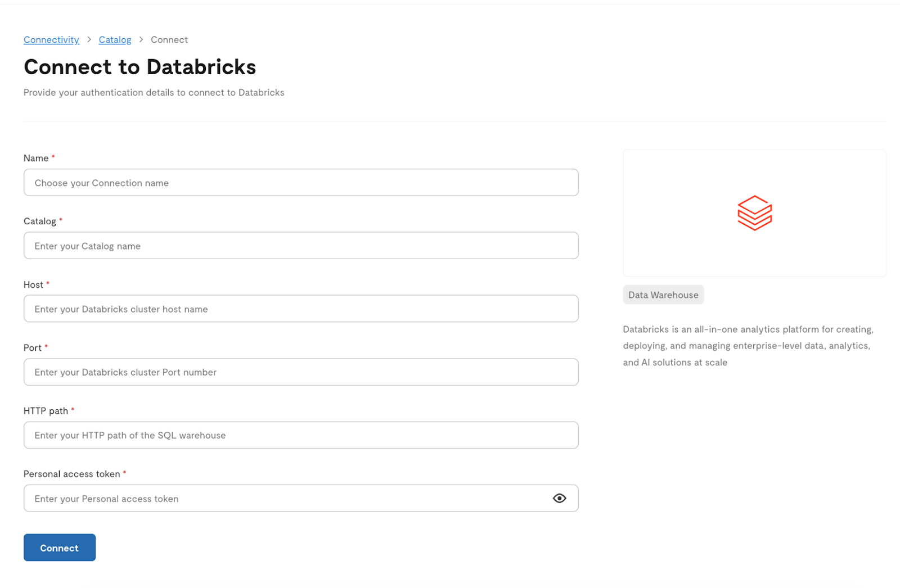Focus the HTTP path input field

pyautogui.click(x=301, y=435)
